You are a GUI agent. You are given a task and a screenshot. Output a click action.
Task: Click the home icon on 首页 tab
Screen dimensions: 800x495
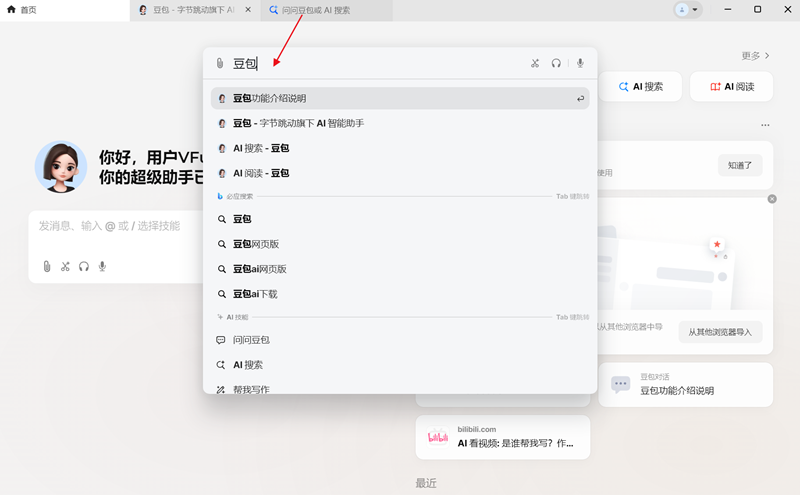(11, 9)
